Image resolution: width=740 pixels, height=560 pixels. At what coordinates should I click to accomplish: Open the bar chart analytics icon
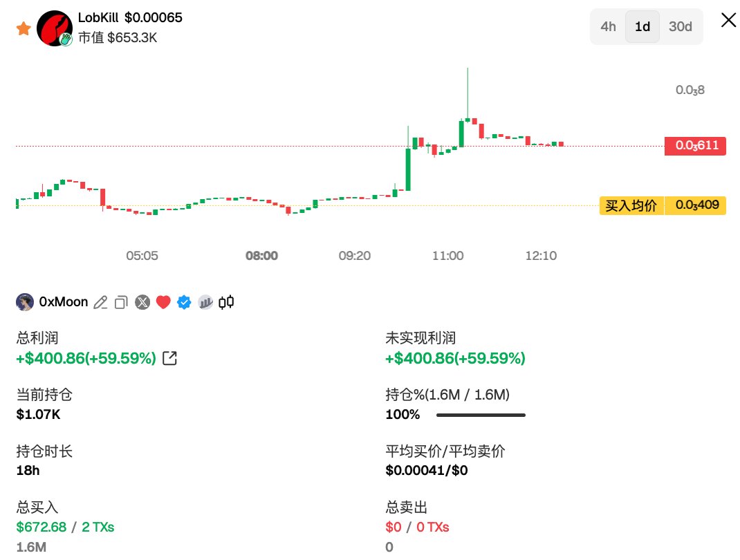click(x=205, y=302)
